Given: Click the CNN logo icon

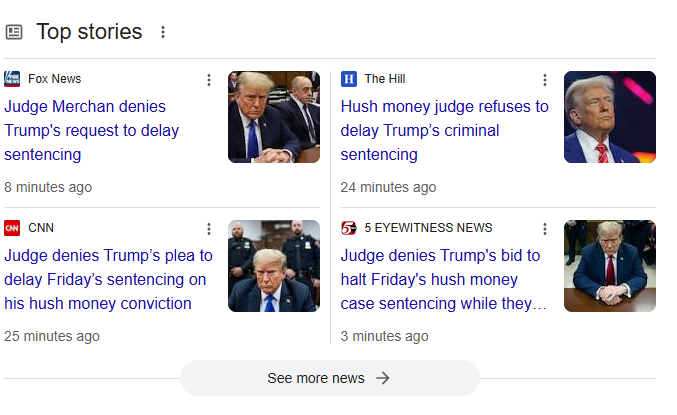Looking at the screenshot, I should tap(12, 228).
